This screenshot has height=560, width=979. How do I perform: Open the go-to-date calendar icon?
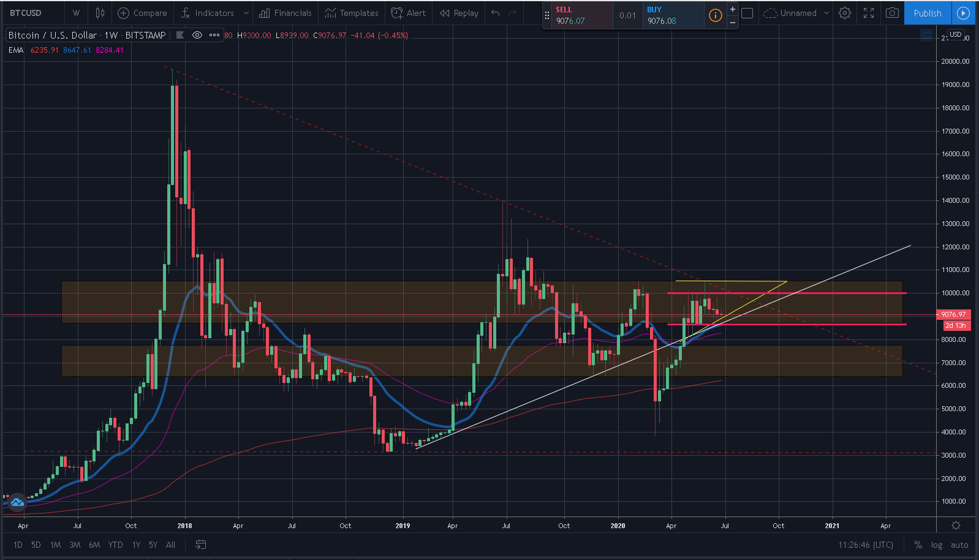[x=200, y=545]
